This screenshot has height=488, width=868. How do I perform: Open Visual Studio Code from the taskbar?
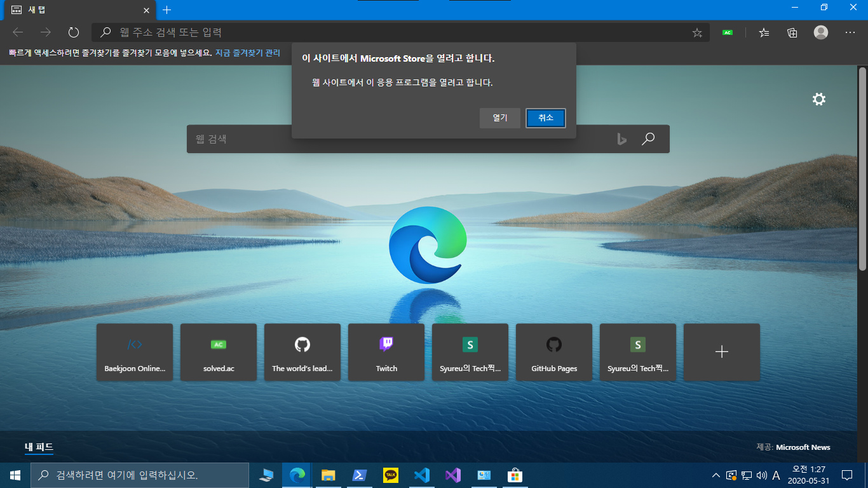(x=421, y=475)
